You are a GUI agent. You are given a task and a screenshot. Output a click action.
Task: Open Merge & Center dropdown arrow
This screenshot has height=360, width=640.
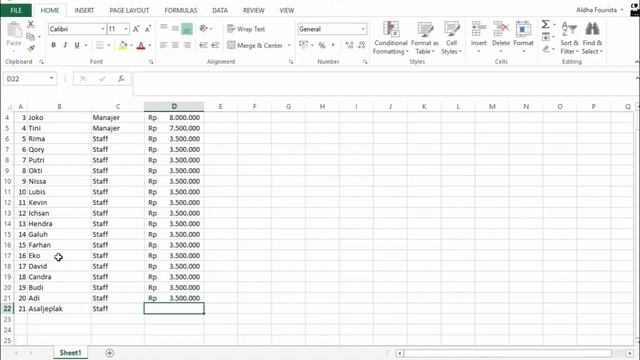(289, 45)
